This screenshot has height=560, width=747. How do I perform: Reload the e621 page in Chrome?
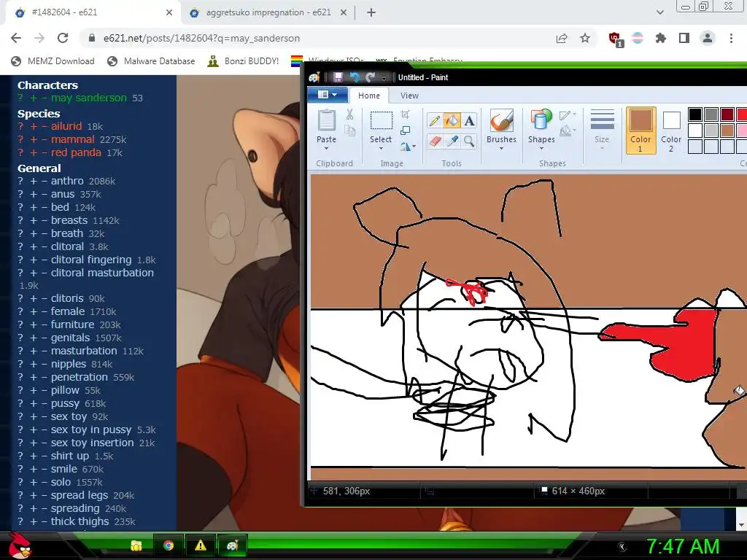click(63, 38)
